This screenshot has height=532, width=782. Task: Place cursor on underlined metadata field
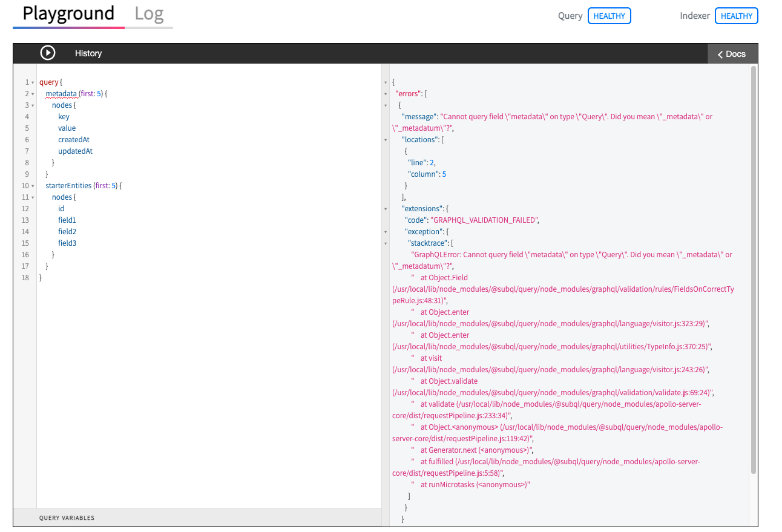tap(61, 94)
